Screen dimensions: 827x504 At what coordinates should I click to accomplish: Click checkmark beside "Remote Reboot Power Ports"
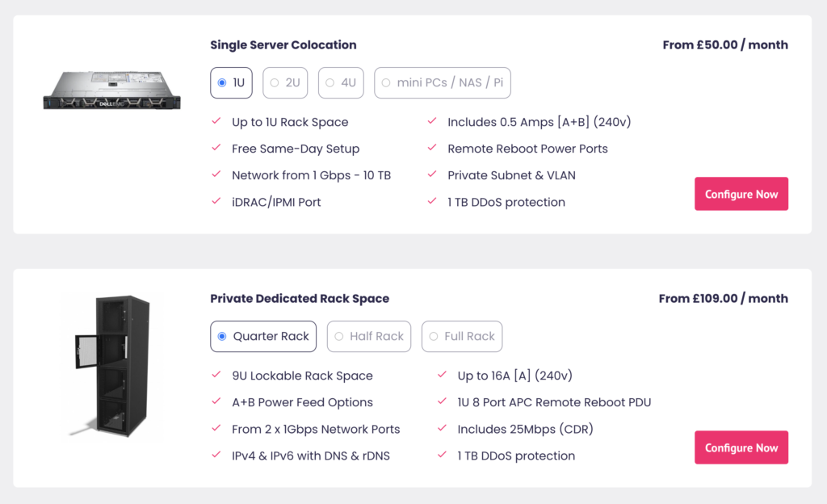(x=432, y=149)
